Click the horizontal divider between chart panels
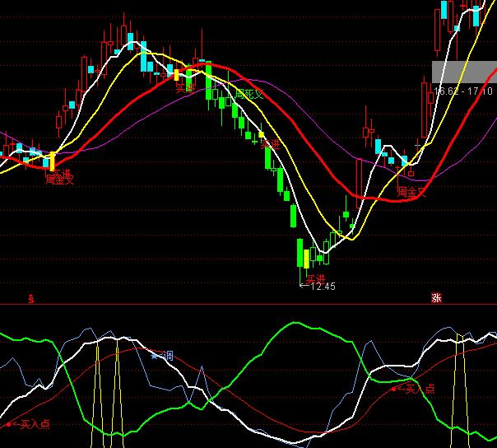 [x=247, y=304]
